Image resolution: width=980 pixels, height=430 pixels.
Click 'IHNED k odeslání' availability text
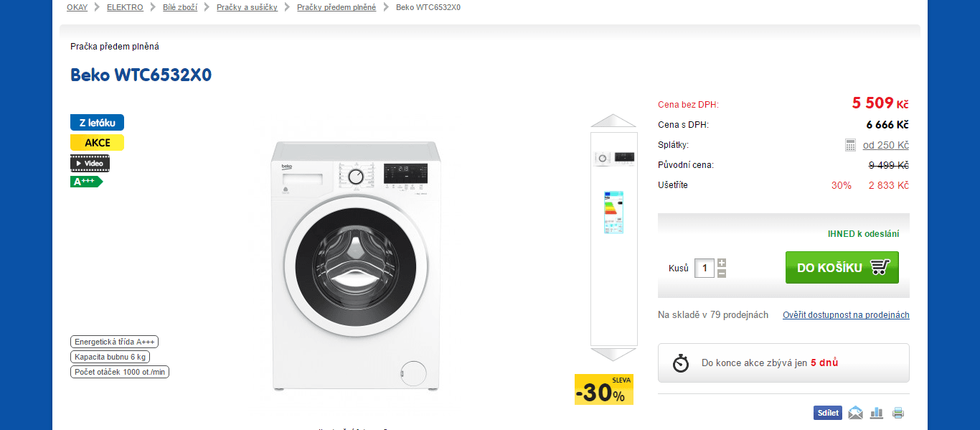point(863,234)
